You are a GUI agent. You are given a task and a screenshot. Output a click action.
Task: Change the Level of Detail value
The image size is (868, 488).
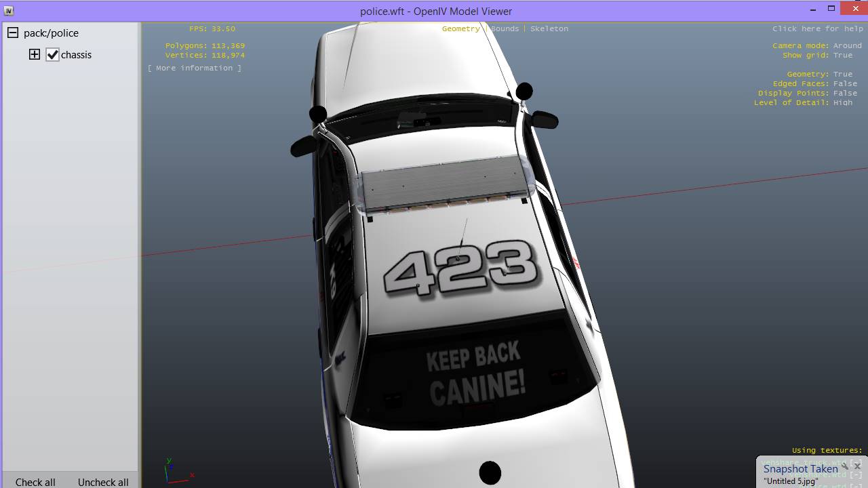pos(843,102)
